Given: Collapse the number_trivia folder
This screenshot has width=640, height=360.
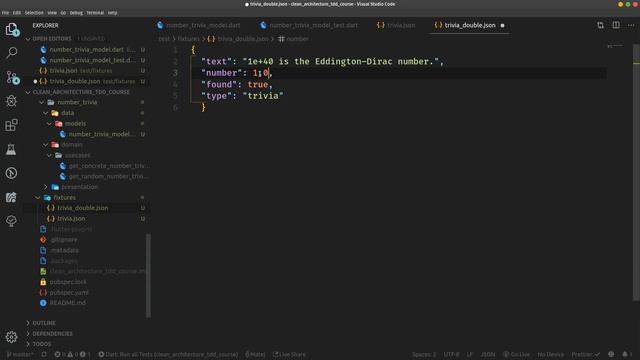Looking at the screenshot, I should coord(41,102).
